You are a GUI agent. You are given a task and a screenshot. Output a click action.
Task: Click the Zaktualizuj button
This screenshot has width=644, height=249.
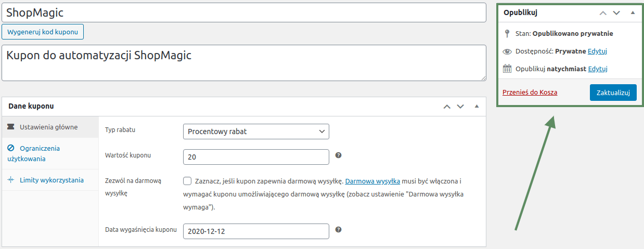point(613,93)
